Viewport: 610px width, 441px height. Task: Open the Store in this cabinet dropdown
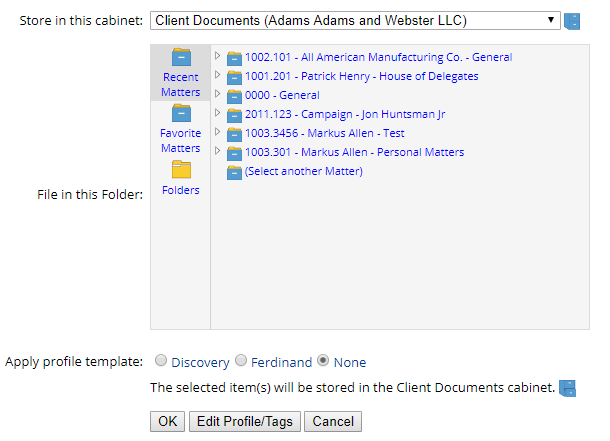tap(355, 20)
